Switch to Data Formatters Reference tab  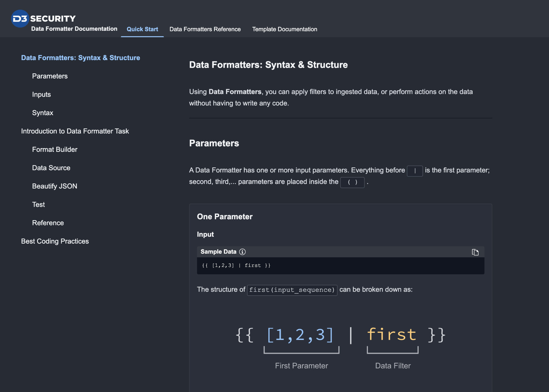205,29
